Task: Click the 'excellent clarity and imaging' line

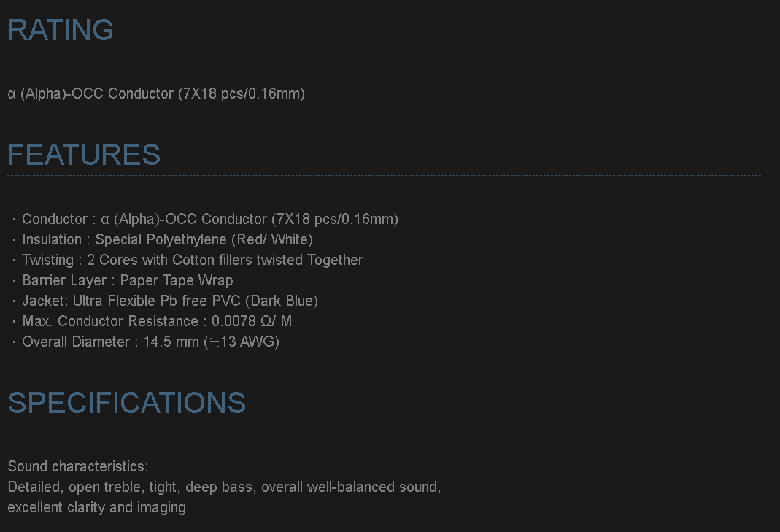Action: tap(96, 507)
